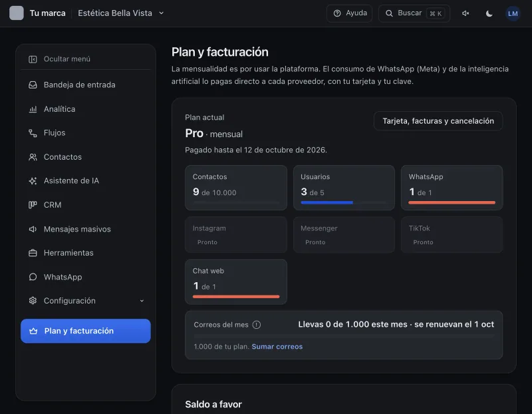The height and width of the screenshot is (414, 532).
Task: Click 'Pagado hasta el 12 de octubre de 2026.'
Action: (256, 150)
